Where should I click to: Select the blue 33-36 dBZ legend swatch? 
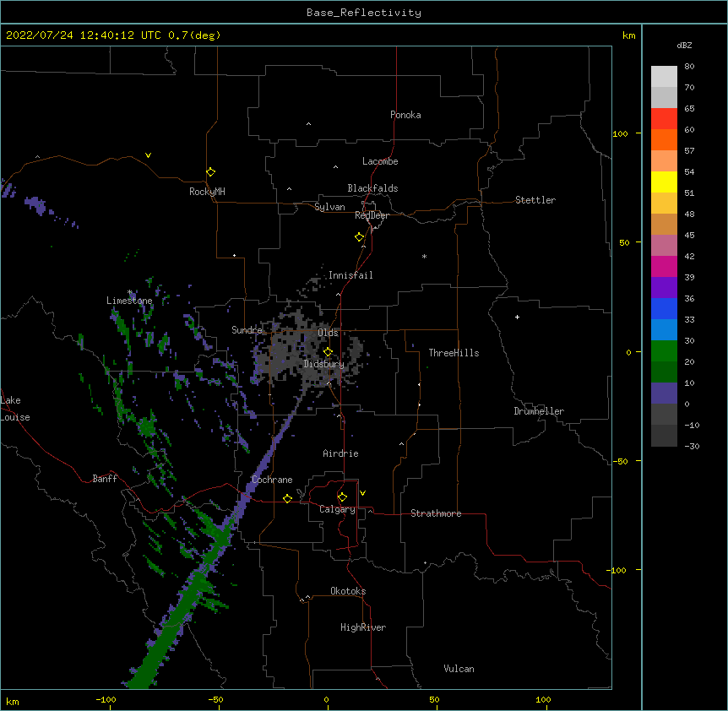[x=664, y=308]
